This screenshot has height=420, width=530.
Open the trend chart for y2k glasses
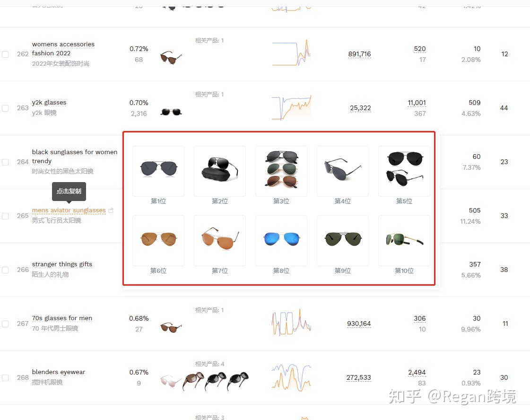(291, 108)
